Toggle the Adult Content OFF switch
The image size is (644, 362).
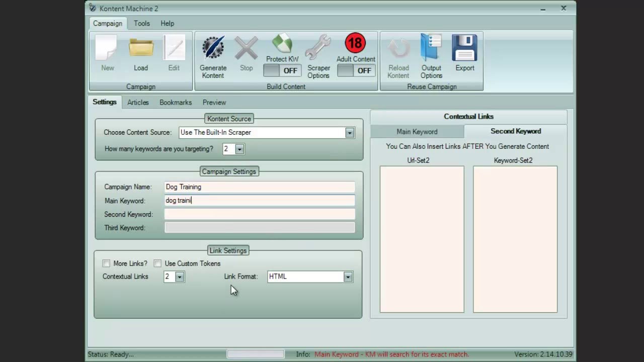pos(355,70)
